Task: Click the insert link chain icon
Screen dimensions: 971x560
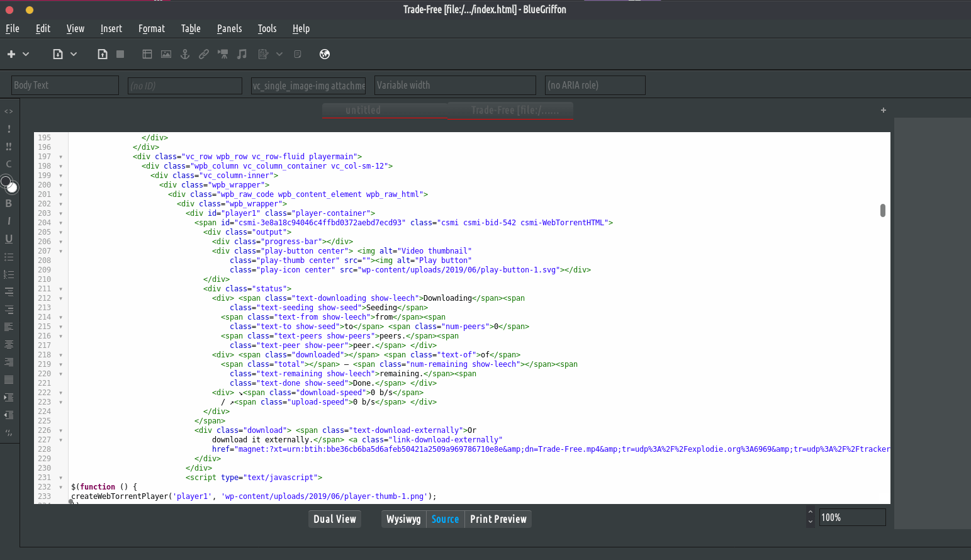Action: (204, 54)
